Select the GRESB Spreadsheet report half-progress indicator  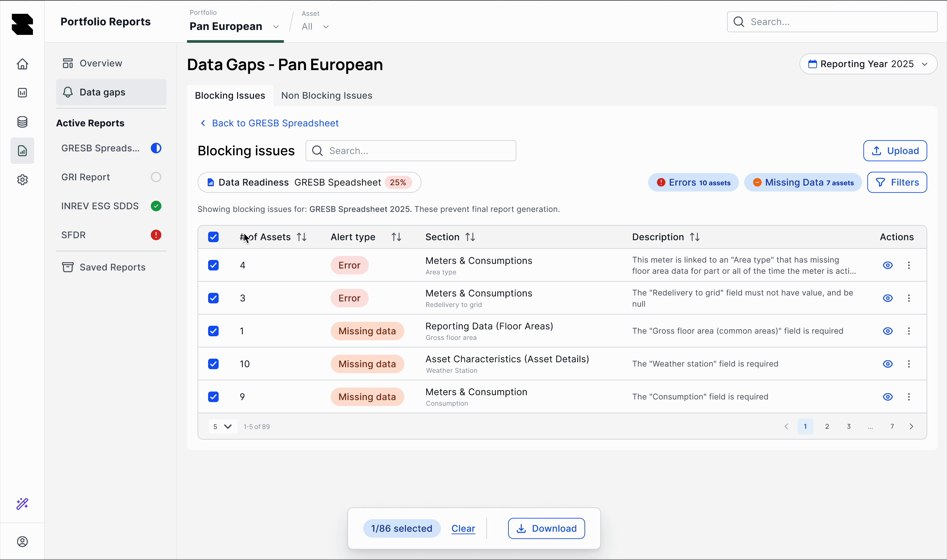tap(156, 148)
